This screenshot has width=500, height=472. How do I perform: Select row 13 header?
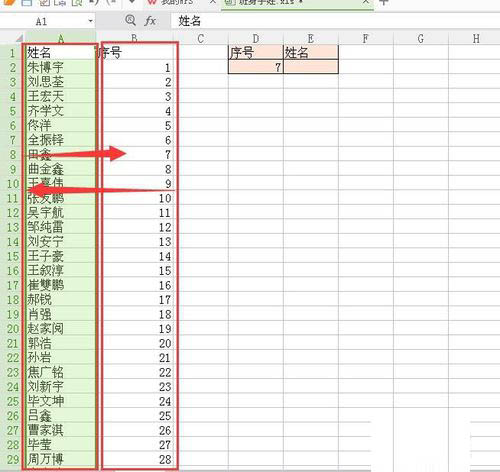coord(12,227)
